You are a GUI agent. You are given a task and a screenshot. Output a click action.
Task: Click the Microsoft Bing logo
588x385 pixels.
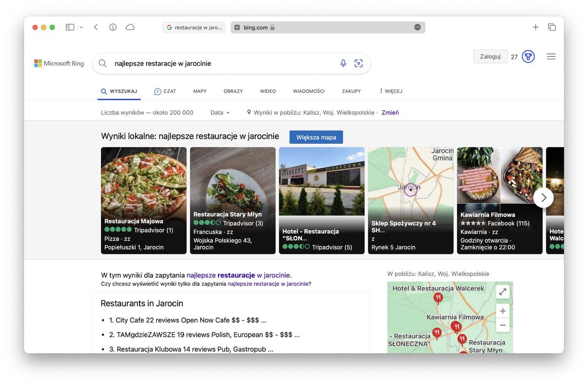(x=59, y=63)
